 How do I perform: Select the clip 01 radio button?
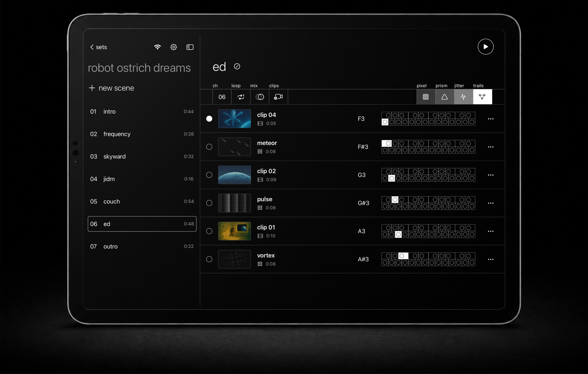[209, 231]
